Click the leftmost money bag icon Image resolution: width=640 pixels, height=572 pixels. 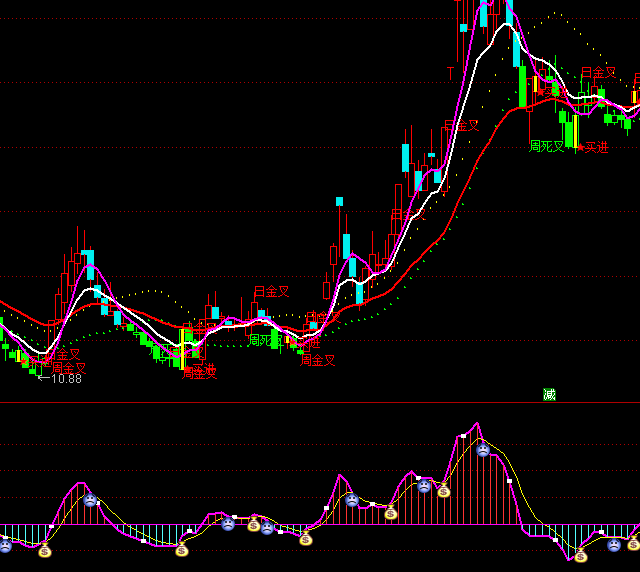pos(45,550)
